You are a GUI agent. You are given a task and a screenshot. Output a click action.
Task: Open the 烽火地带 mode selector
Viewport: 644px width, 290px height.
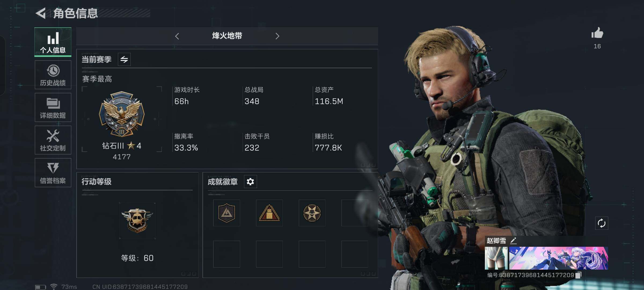click(x=227, y=36)
